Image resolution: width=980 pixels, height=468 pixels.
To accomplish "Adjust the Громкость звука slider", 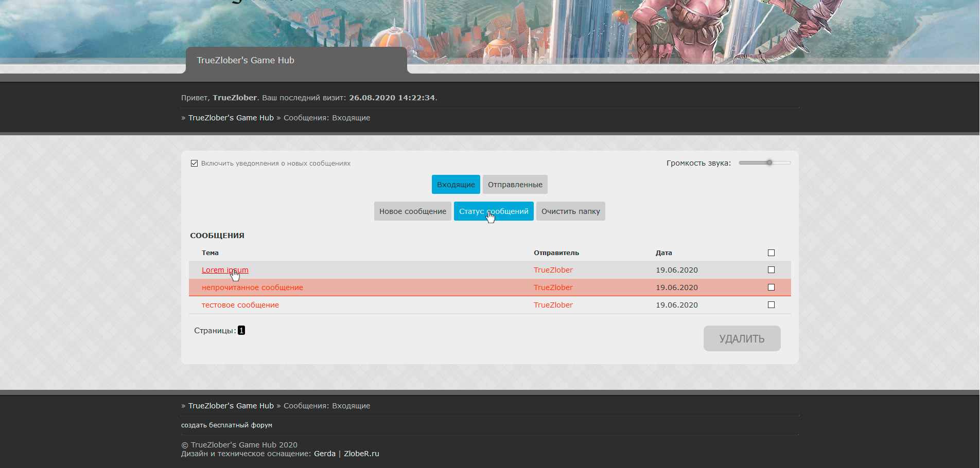I will click(769, 163).
